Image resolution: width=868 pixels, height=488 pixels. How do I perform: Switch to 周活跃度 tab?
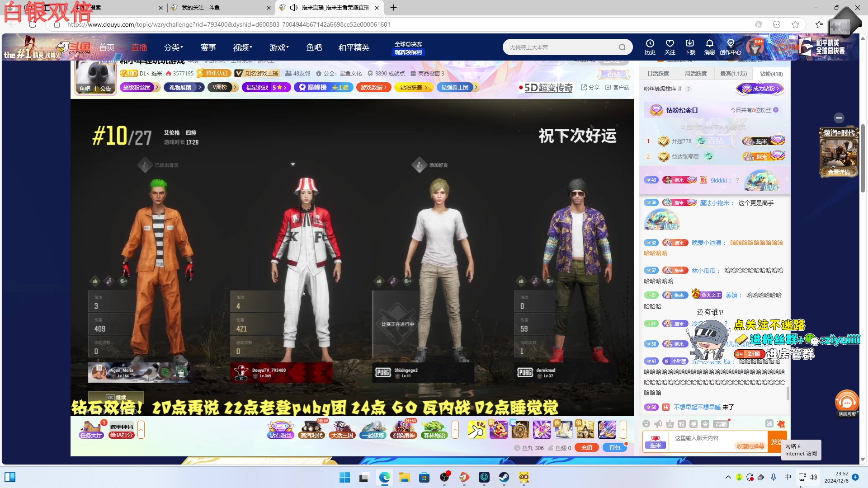696,73
